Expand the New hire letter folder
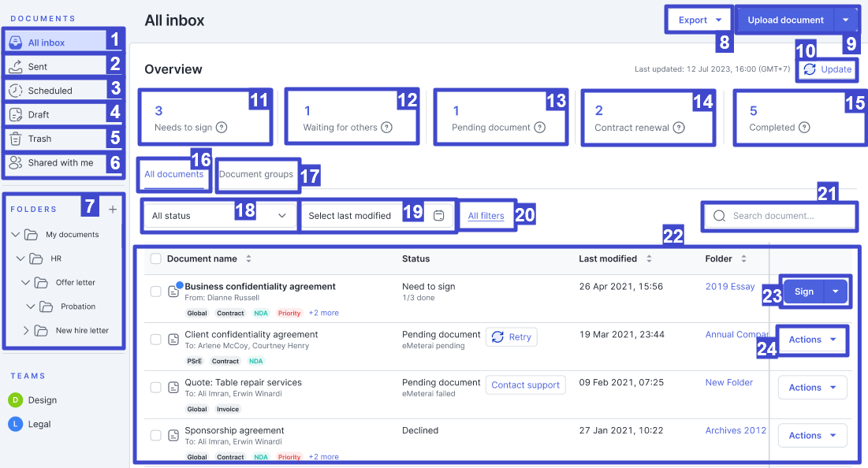This screenshot has height=468, width=868. click(x=26, y=330)
